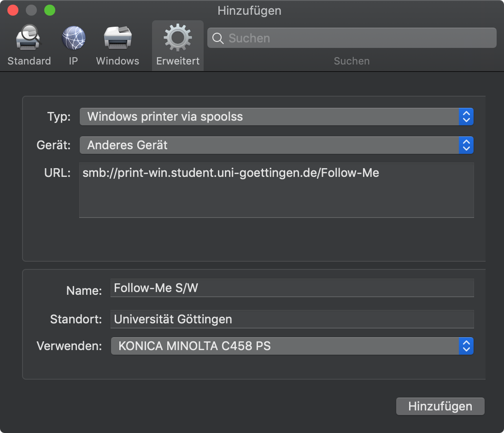Click the Verwenden: label
The image size is (504, 433).
(x=70, y=346)
